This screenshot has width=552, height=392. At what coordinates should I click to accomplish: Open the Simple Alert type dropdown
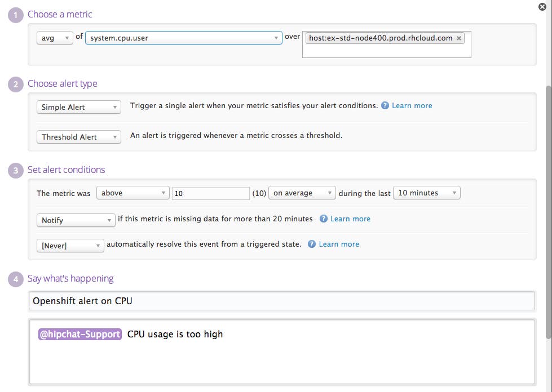click(x=78, y=107)
